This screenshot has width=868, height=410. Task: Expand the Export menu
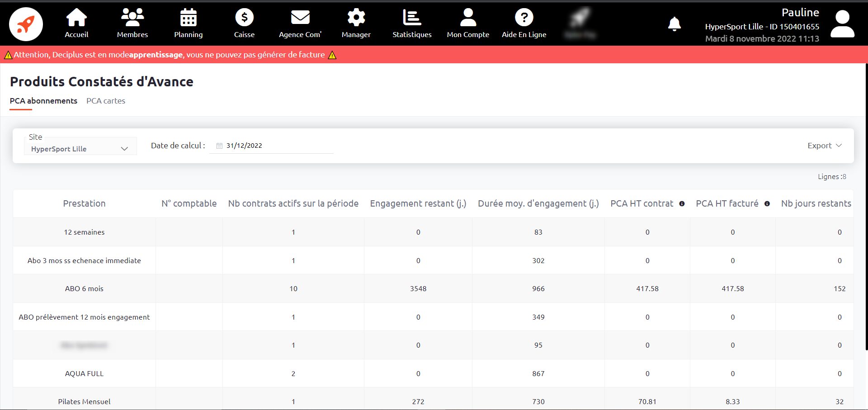pyautogui.click(x=825, y=146)
